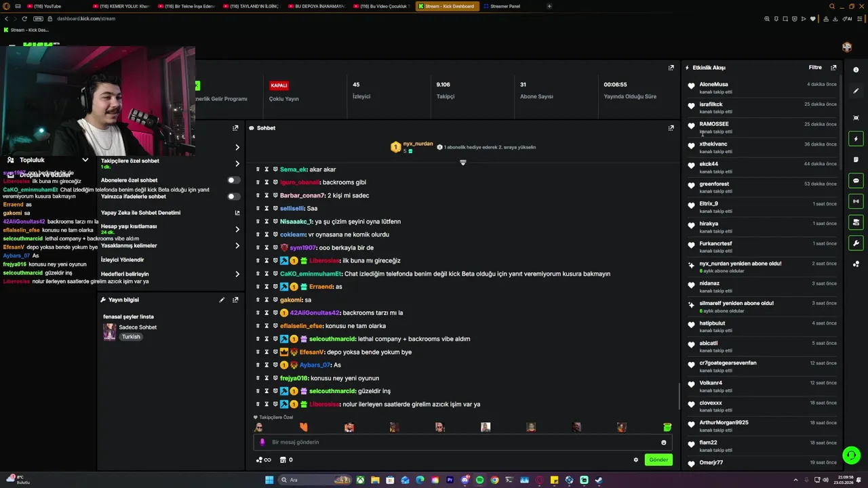
Task: Open external link for Yapay Zeka Sohbet Denetimi
Action: pos(237,213)
